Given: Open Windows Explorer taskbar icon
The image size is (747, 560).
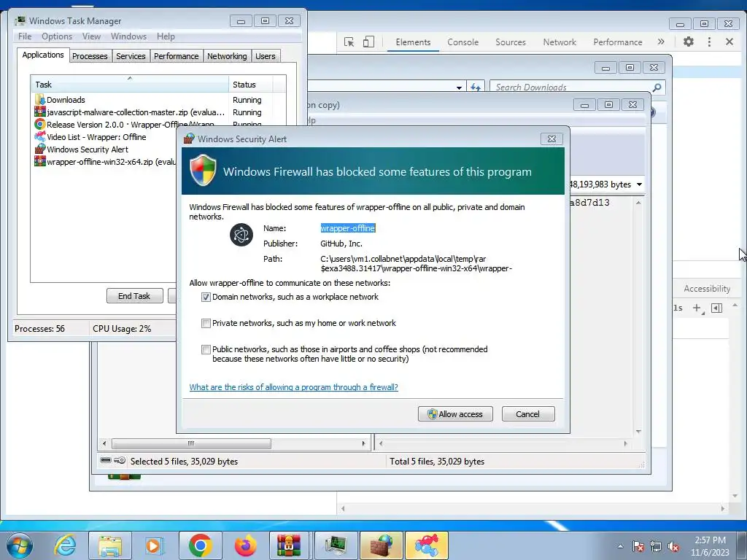Looking at the screenshot, I should point(110,545).
